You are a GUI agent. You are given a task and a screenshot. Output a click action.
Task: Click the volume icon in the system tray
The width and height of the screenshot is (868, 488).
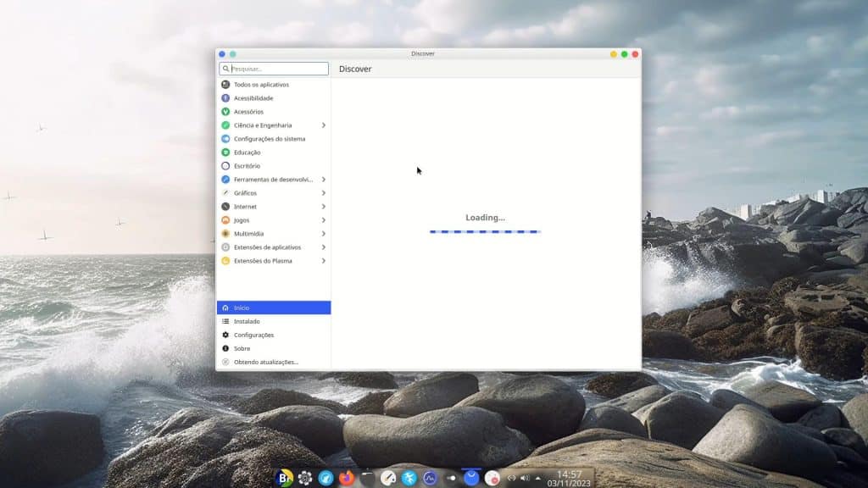tap(524, 476)
